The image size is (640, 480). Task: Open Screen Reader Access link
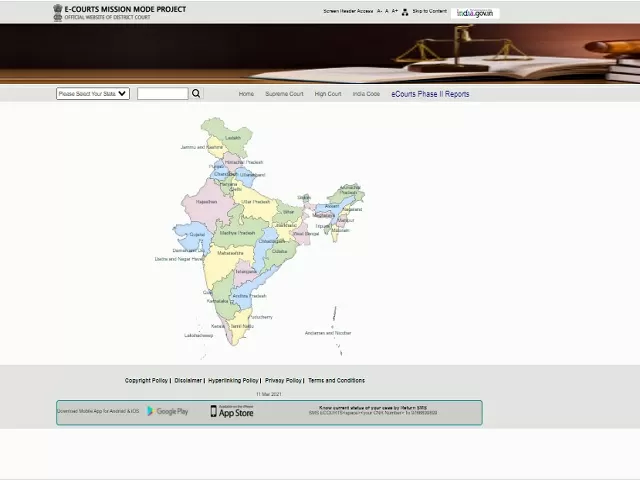[348, 11]
